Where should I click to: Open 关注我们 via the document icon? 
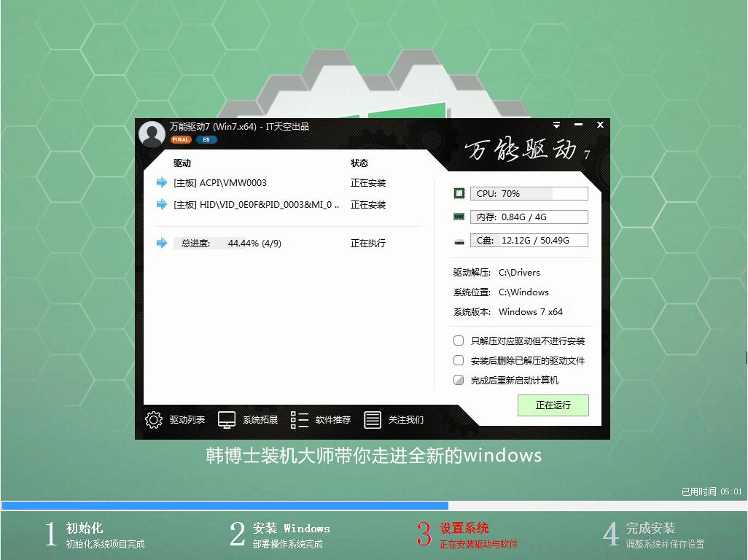(373, 420)
